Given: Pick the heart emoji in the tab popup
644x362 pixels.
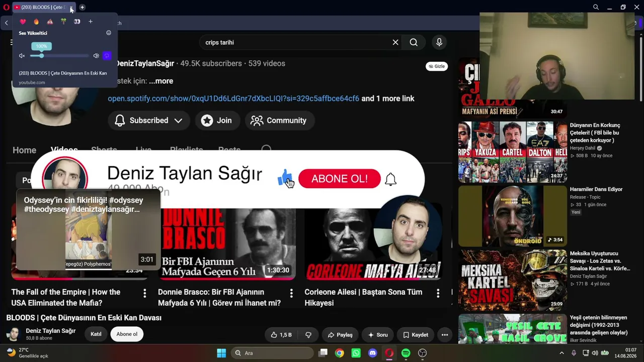Looking at the screenshot, I should pyautogui.click(x=23, y=22).
